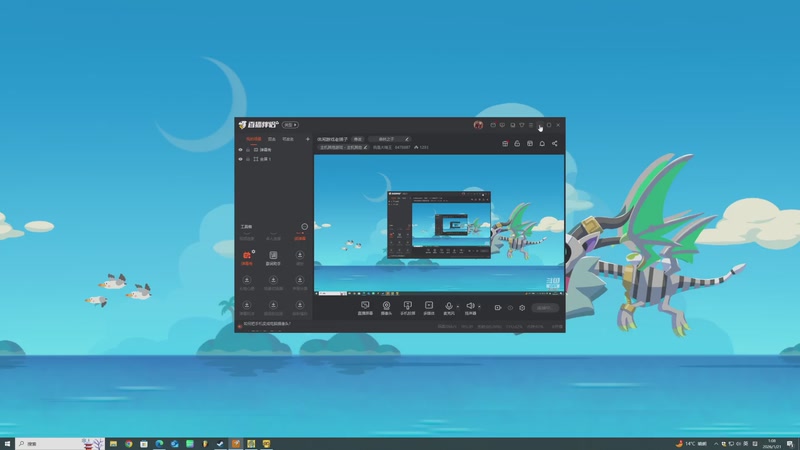The image size is (800, 450).
Task: Click the taskbar search box
Action: click(x=60, y=444)
